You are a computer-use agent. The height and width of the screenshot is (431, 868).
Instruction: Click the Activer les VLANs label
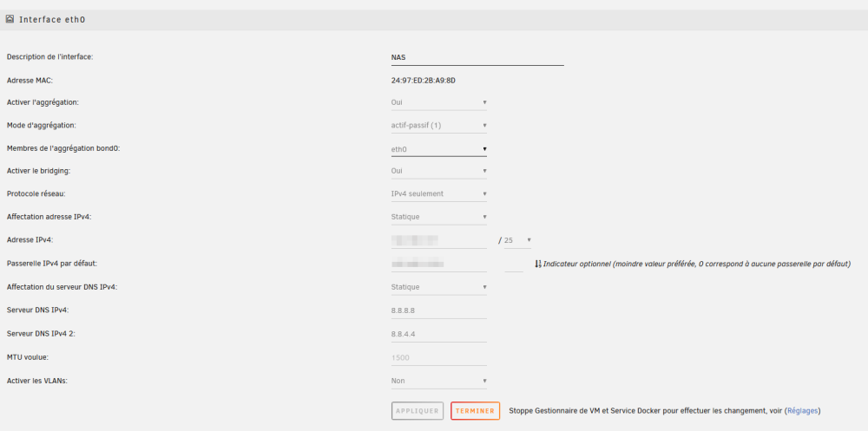37,381
